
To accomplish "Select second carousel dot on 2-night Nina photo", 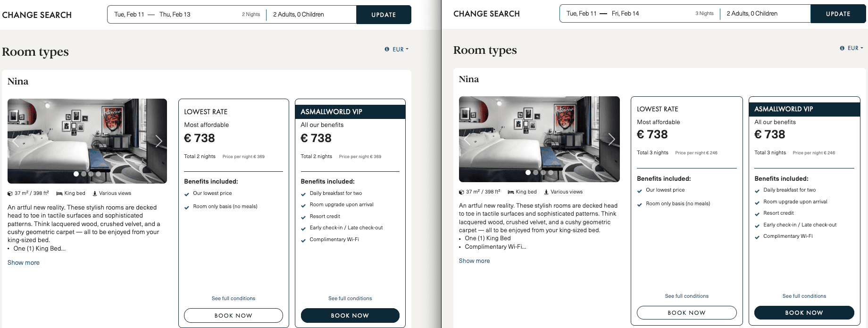I will tap(83, 174).
